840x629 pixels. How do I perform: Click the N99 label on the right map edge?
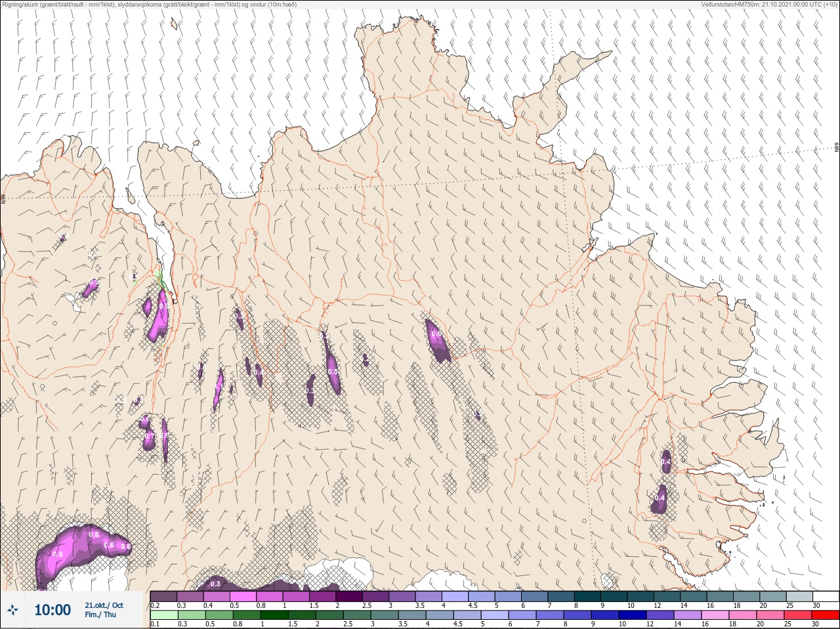837,148
